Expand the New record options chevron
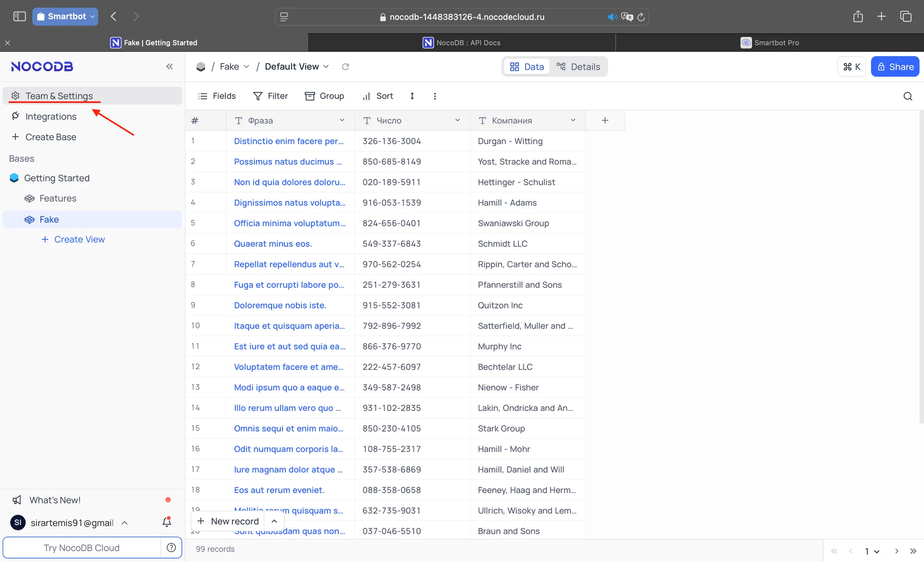 274,521
